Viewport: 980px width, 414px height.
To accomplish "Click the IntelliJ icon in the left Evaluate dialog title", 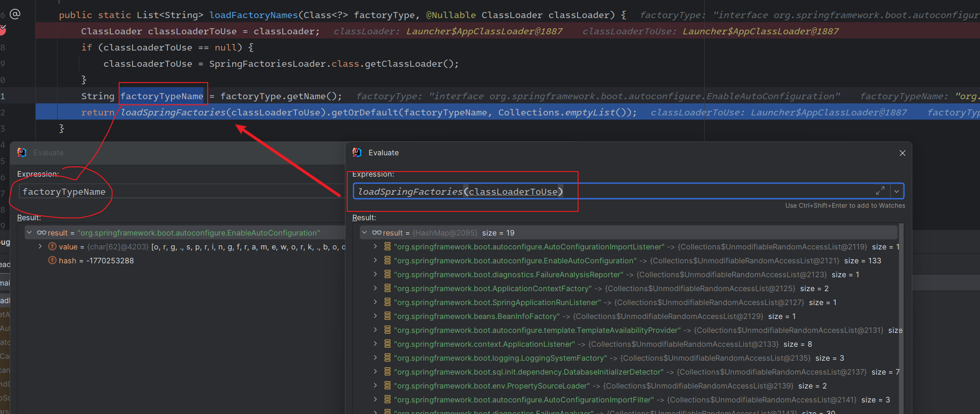I will 22,153.
